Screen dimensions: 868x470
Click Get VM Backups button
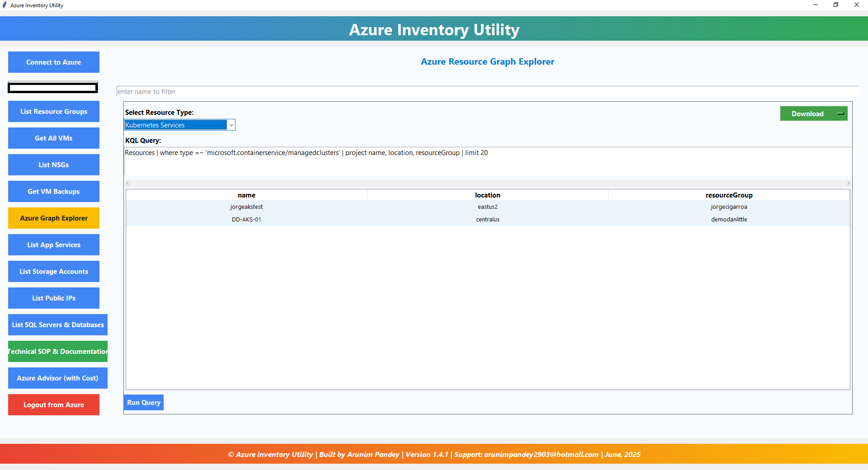click(53, 191)
